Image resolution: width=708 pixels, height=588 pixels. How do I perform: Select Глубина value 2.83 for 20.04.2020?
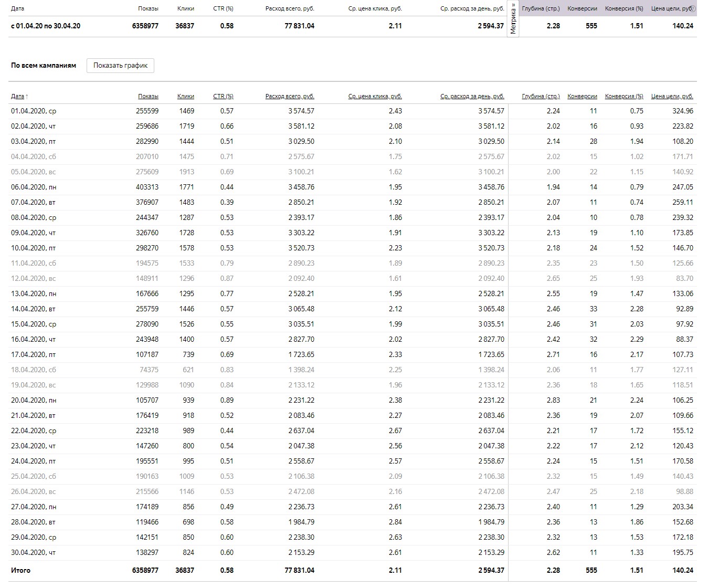(x=553, y=400)
